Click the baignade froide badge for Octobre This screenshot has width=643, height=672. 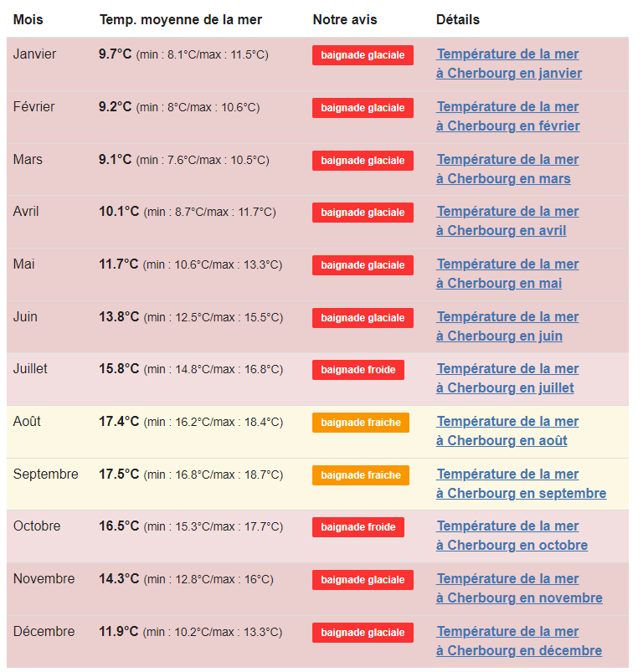pyautogui.click(x=358, y=527)
